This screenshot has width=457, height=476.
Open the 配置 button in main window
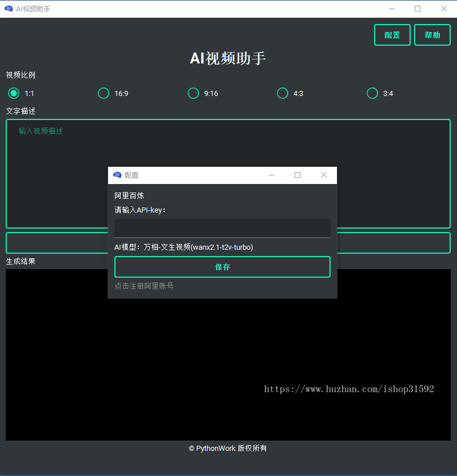[392, 35]
